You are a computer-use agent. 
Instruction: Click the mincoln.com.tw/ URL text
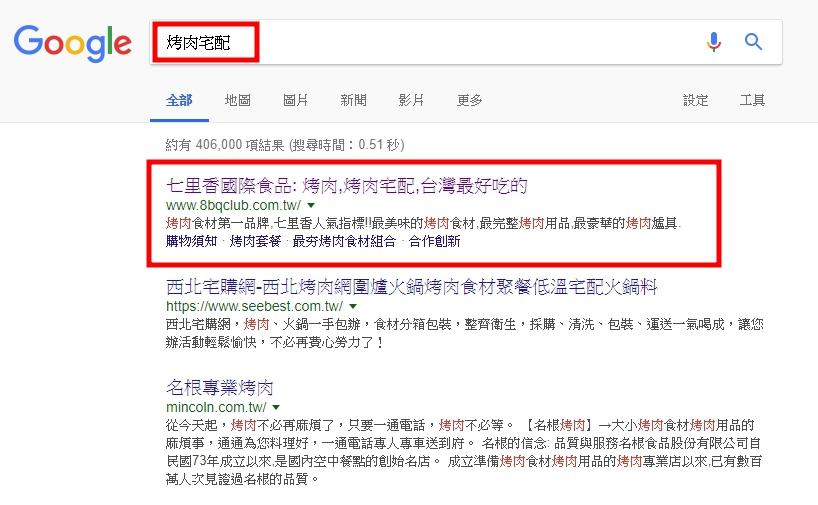click(216, 407)
